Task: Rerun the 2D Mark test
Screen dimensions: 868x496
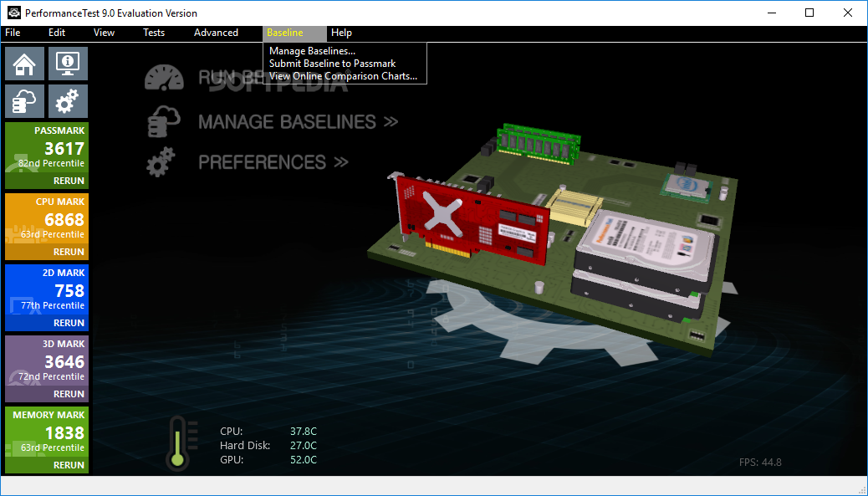Action: [69, 323]
